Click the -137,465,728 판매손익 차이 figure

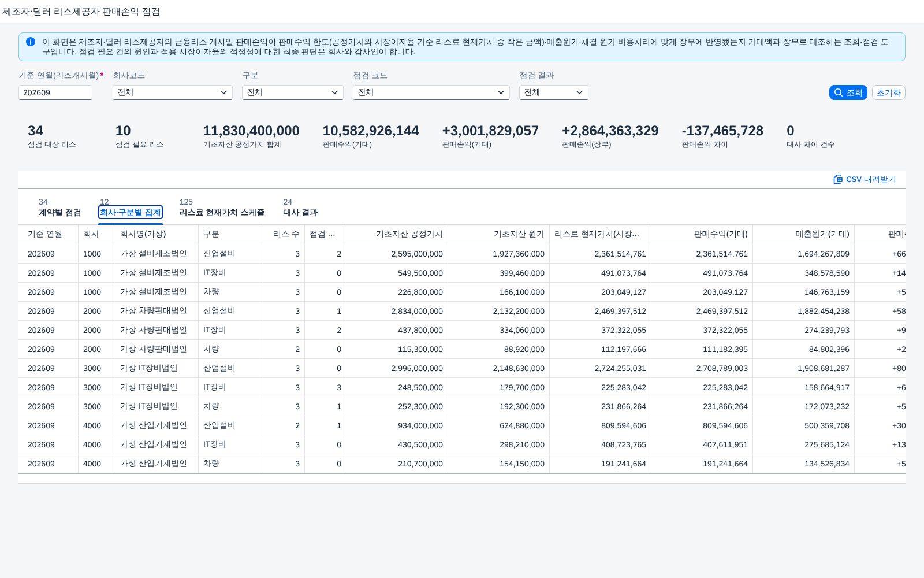click(x=722, y=131)
